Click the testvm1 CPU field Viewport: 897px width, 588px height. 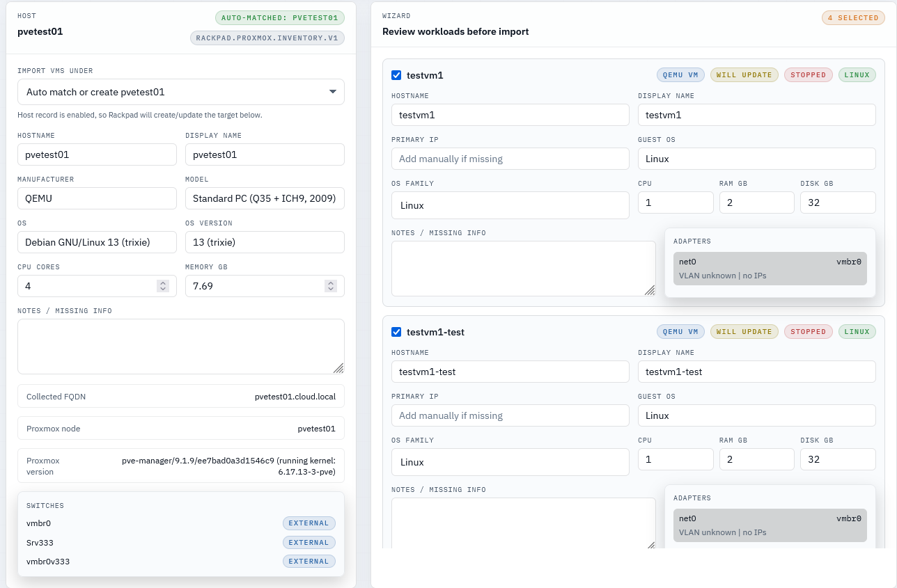point(676,202)
